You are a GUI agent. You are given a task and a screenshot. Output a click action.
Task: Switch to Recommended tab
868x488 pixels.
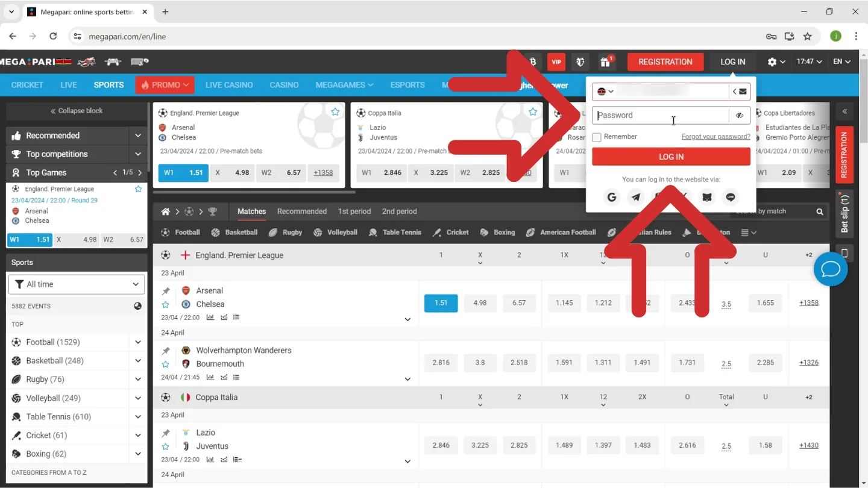tap(302, 211)
